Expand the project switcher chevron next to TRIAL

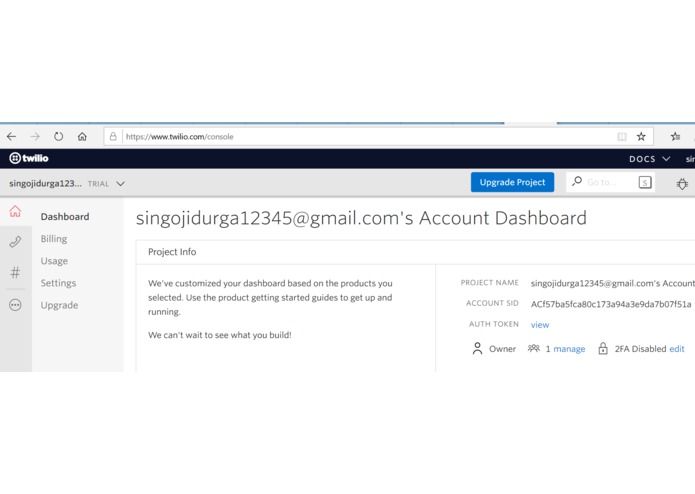point(121,183)
